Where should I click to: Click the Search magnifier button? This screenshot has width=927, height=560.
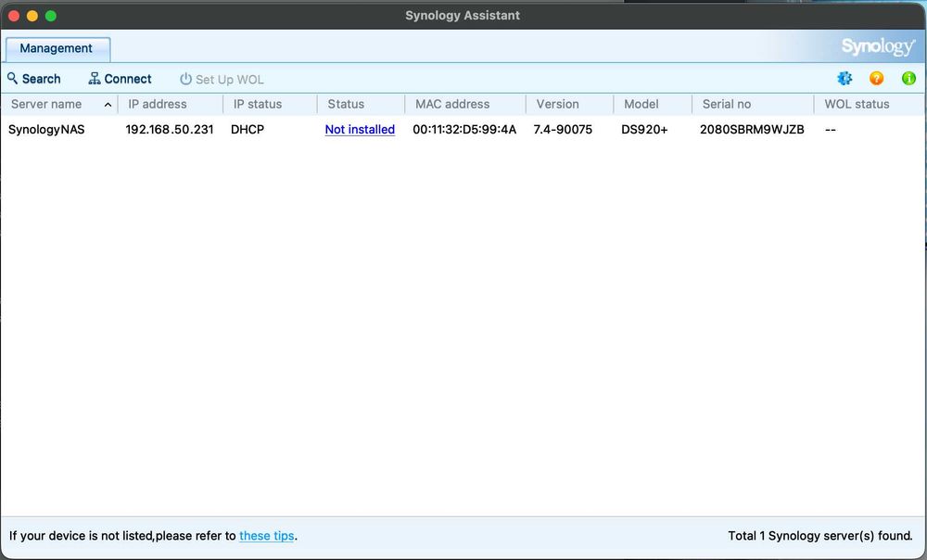coord(33,79)
